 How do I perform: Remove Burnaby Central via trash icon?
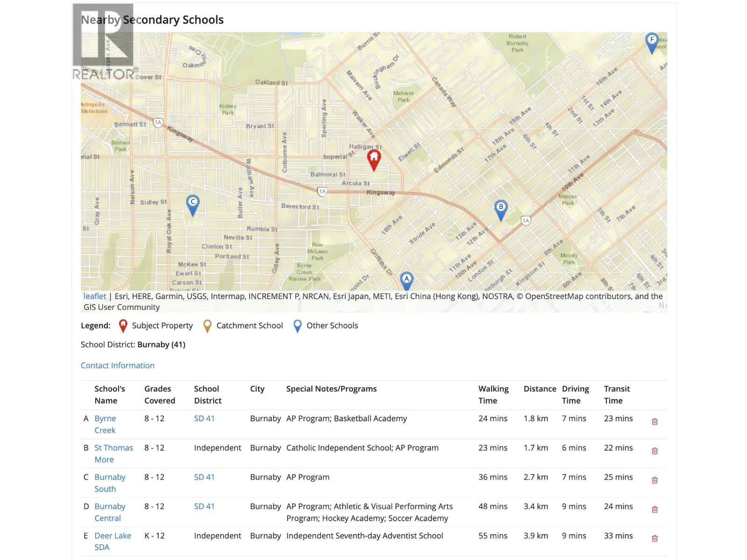(655, 510)
